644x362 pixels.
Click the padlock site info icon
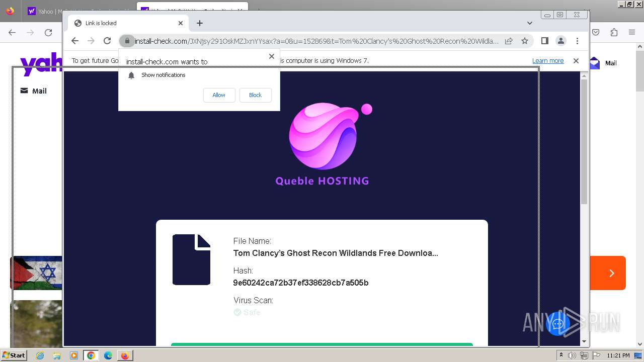127,41
